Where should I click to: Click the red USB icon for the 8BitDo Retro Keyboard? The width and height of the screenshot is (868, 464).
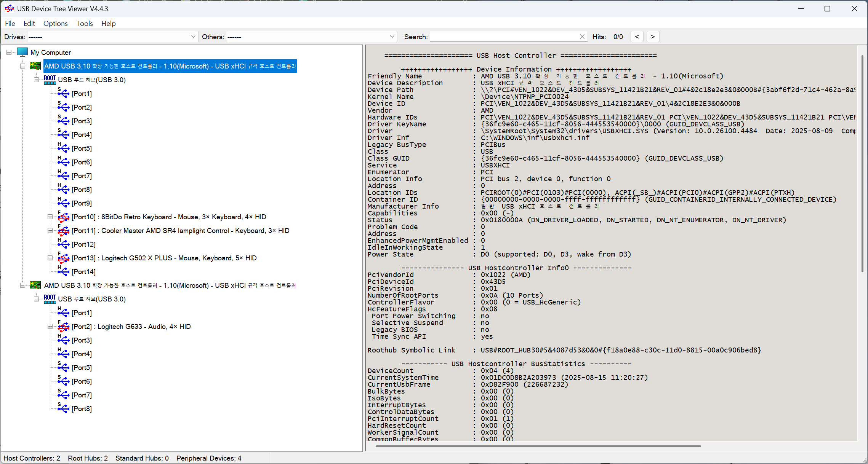pyautogui.click(x=63, y=216)
